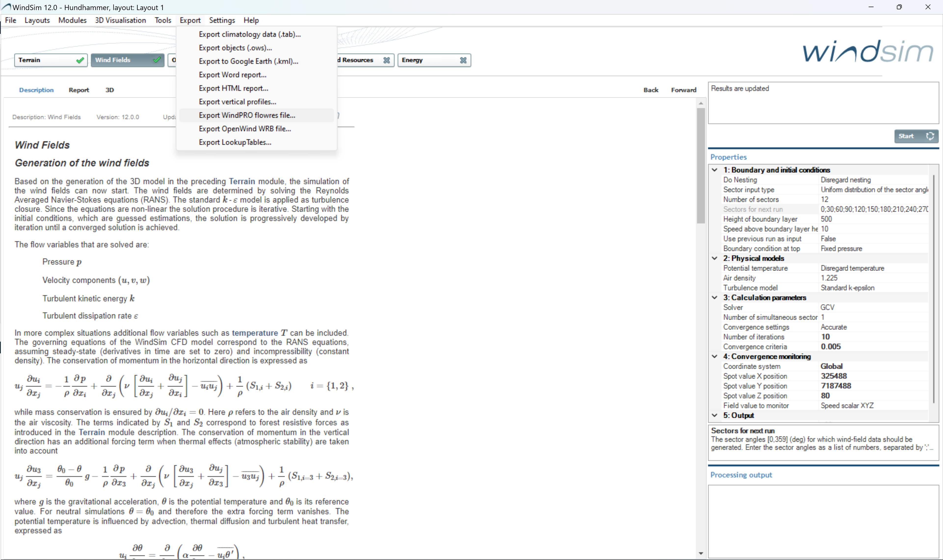Click the Number of iterations value field
The height and width of the screenshot is (560, 943).
coord(872,337)
